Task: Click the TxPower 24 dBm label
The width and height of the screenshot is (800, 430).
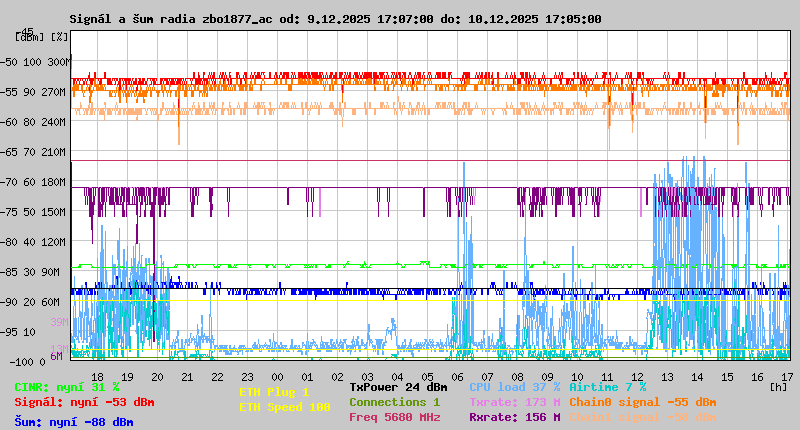Action: [398, 387]
